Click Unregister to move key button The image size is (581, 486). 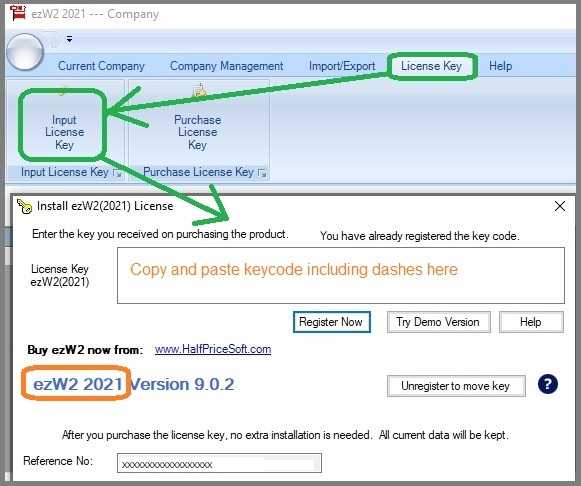click(x=456, y=386)
